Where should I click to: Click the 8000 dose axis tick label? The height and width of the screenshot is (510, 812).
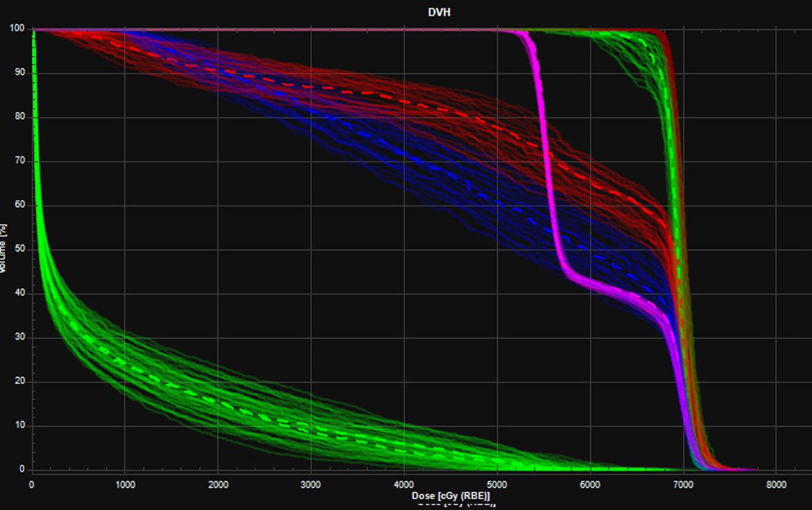point(776,485)
